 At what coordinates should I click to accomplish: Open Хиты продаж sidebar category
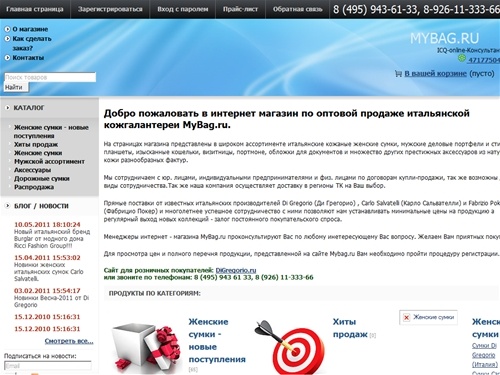tap(36, 144)
